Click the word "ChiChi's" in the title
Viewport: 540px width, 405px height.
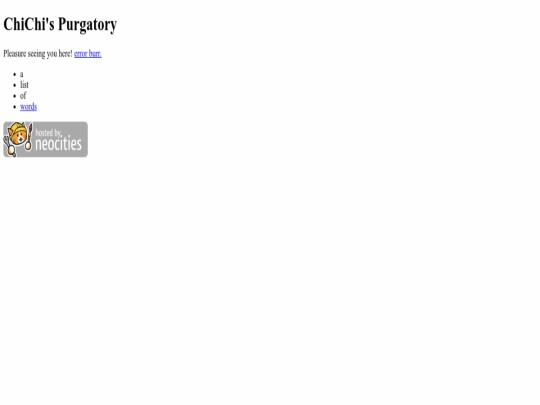click(29, 24)
